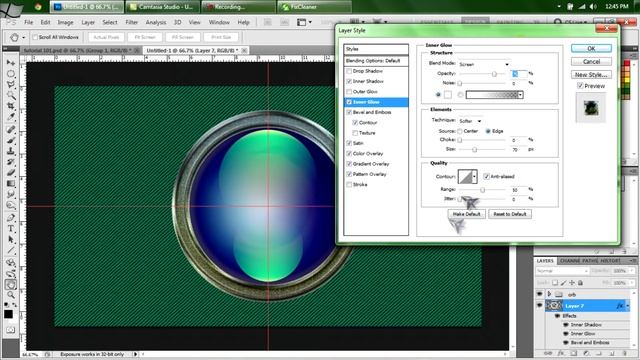The width and height of the screenshot is (640, 360).
Task: Select the Line tool
Action: (x=11, y=250)
